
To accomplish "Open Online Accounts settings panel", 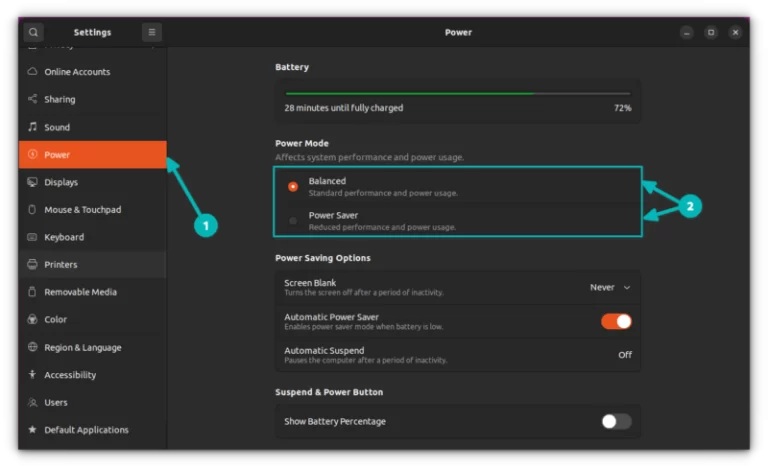I will point(93,71).
